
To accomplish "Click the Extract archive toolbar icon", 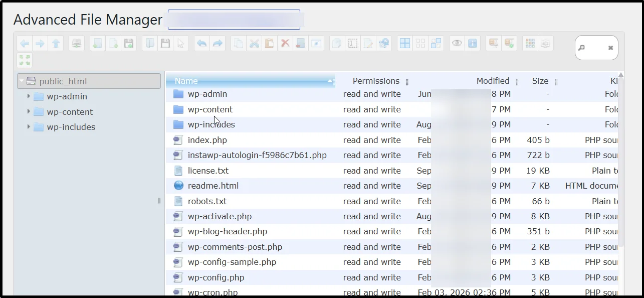I will click(493, 44).
